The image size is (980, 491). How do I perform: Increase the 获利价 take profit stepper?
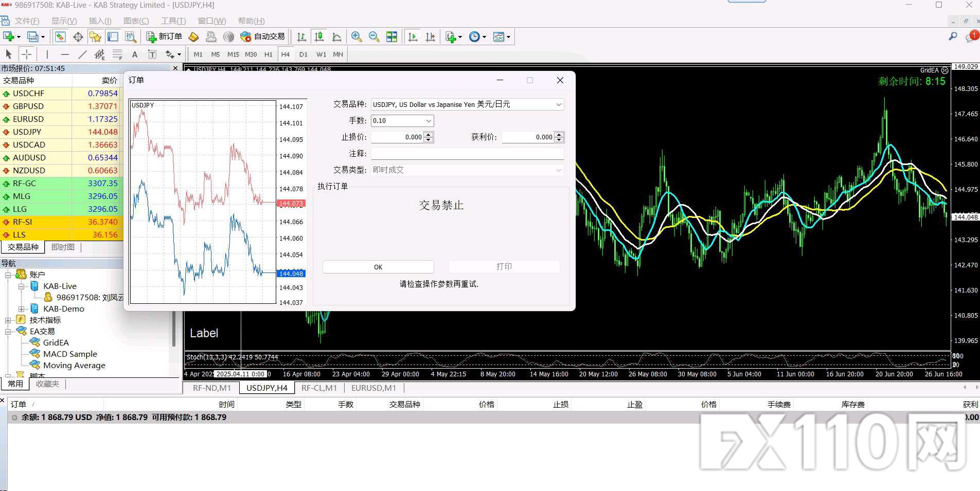point(560,135)
